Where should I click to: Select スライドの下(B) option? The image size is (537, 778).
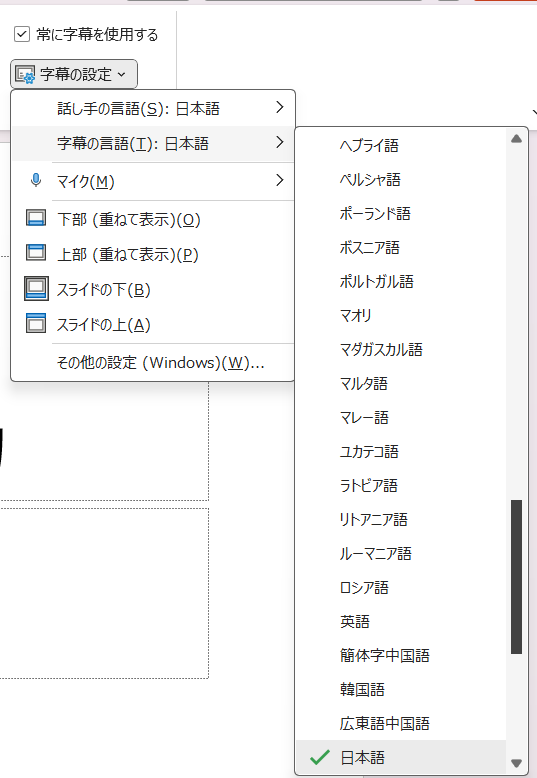click(153, 289)
